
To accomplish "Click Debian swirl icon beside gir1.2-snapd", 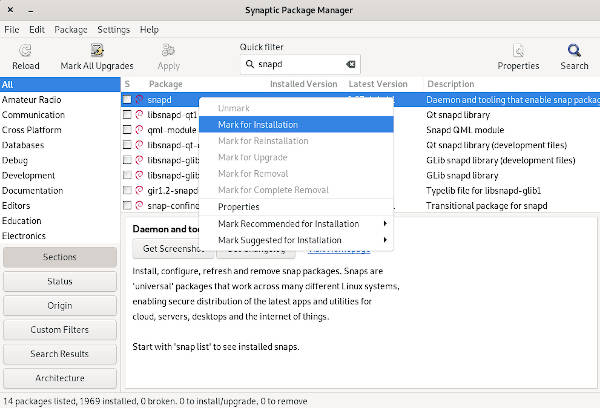I will [139, 190].
